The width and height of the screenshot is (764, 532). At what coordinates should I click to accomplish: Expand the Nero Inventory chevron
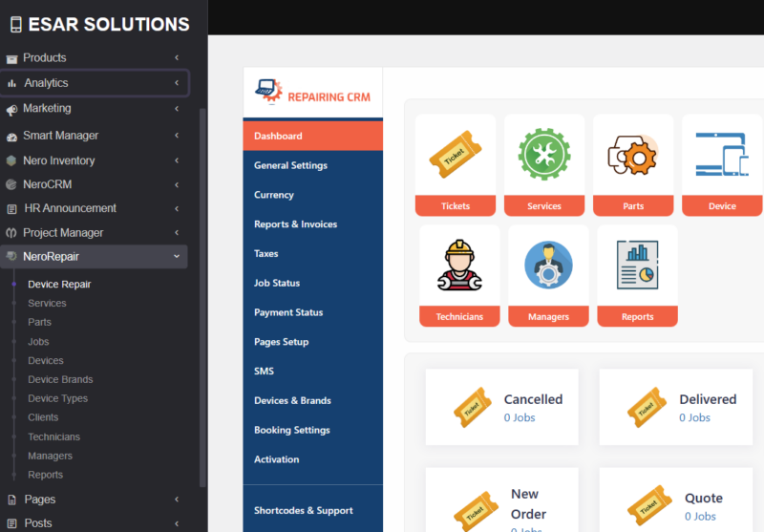[177, 160]
